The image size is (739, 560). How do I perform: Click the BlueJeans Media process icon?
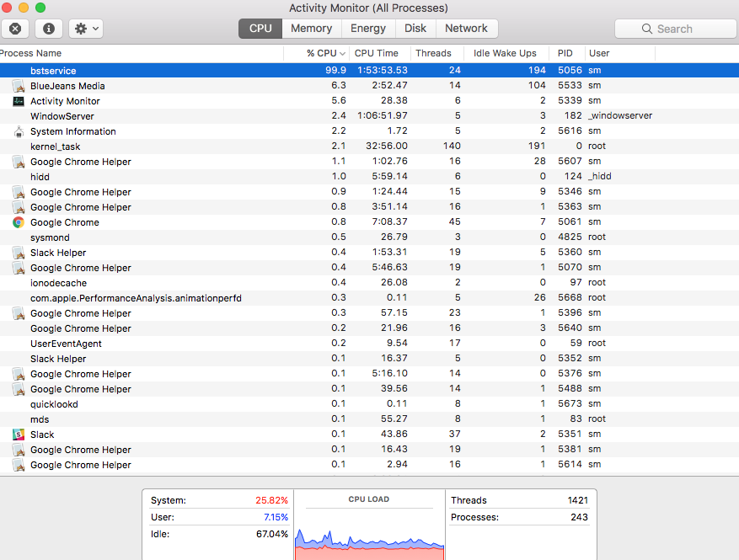19,86
